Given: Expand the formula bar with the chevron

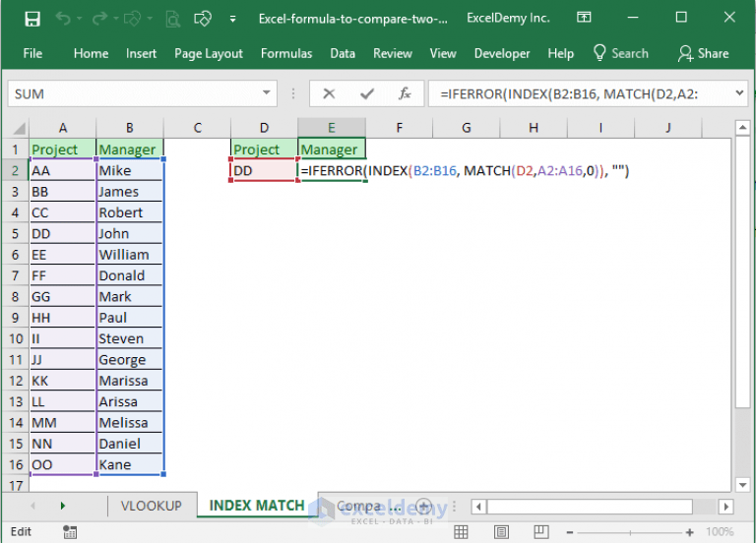Looking at the screenshot, I should point(739,92).
